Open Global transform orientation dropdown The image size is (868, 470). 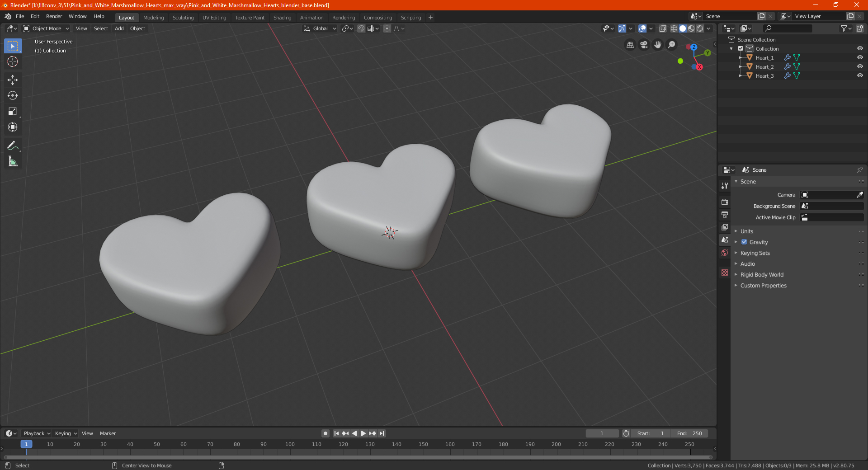[320, 28]
